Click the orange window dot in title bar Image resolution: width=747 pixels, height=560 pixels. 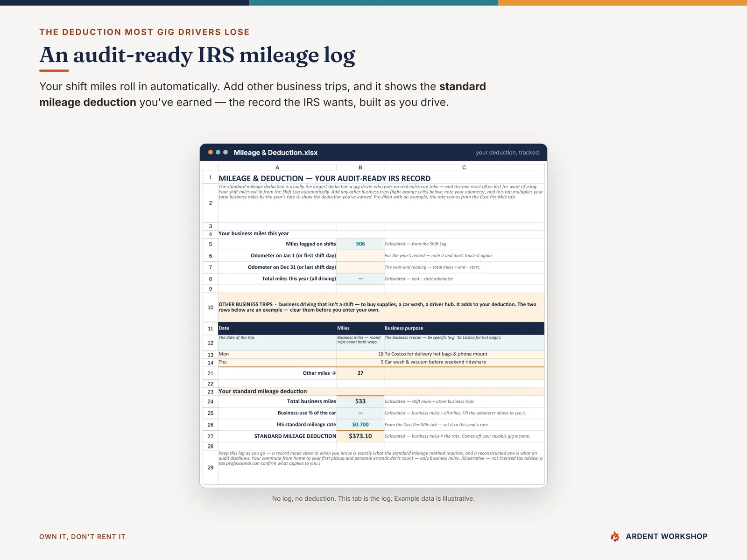(211, 152)
